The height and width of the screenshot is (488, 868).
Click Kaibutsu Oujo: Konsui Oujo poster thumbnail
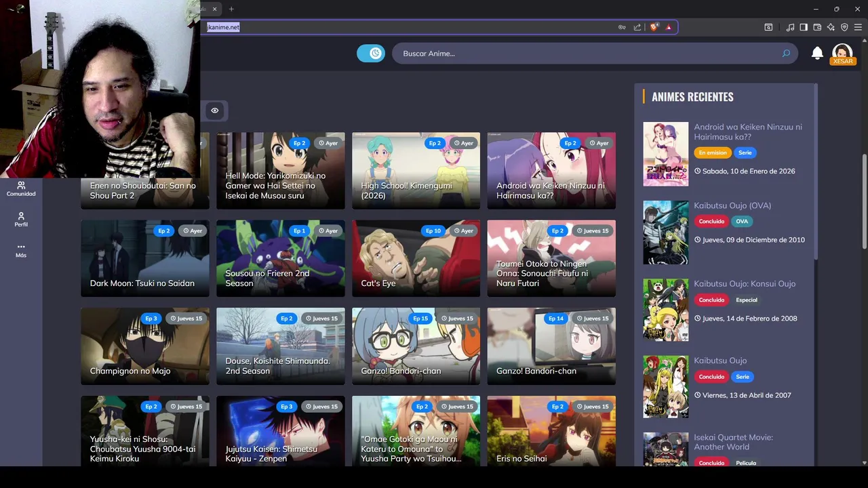[x=665, y=310]
